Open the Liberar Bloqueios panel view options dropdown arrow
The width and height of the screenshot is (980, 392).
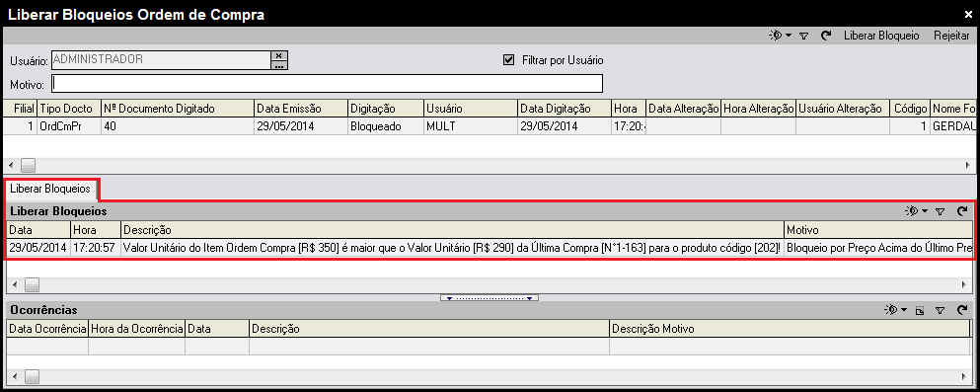click(x=926, y=212)
